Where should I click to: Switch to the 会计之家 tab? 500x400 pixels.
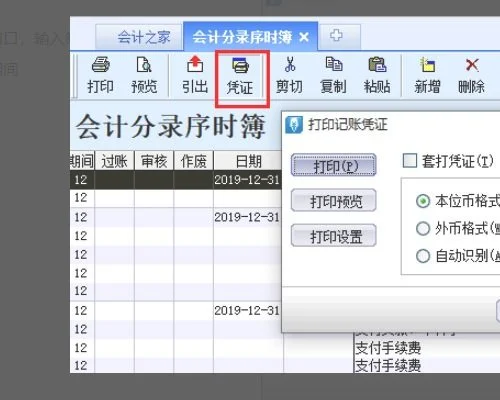139,37
